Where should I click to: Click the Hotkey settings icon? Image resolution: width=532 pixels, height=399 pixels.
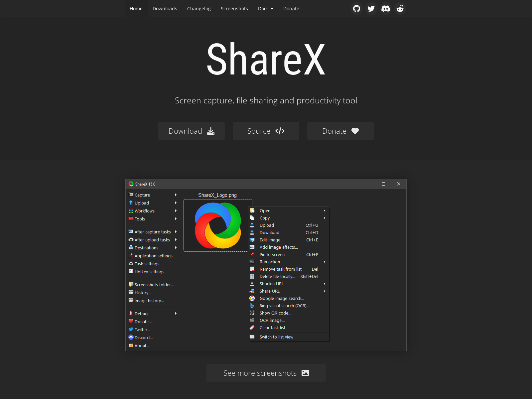131,272
